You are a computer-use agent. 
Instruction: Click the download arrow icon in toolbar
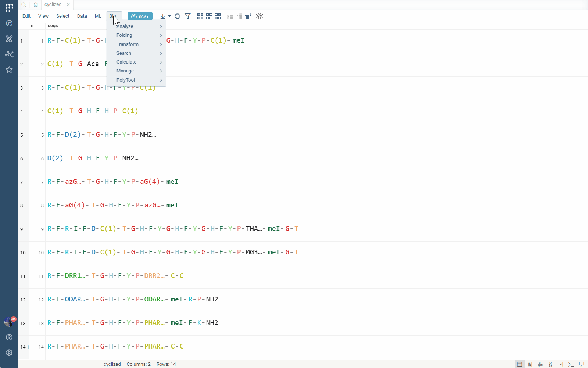162,16
